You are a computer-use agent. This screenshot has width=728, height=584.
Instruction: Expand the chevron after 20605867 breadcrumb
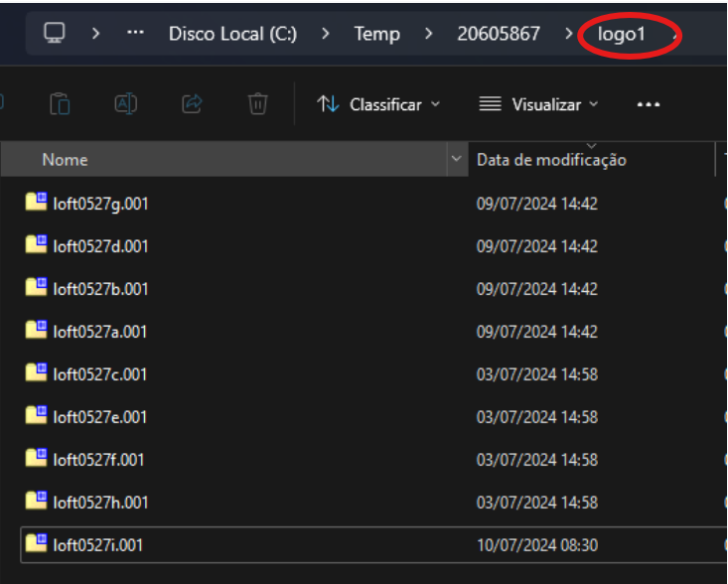pyautogui.click(x=569, y=34)
